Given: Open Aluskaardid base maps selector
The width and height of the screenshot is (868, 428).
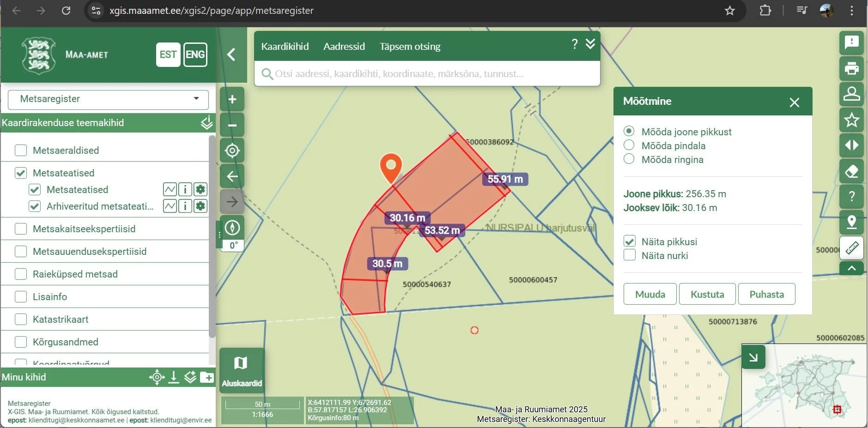Looking at the screenshot, I should pyautogui.click(x=242, y=370).
